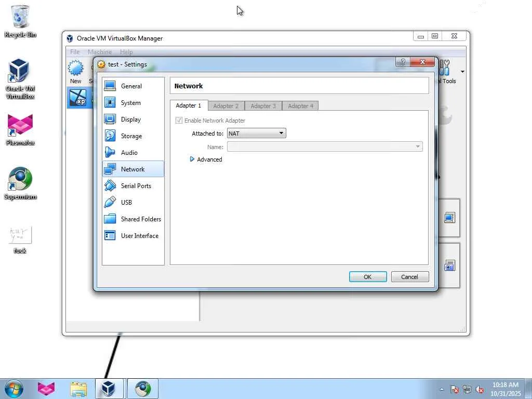
Task: Select the Network category icon
Action: click(110, 169)
